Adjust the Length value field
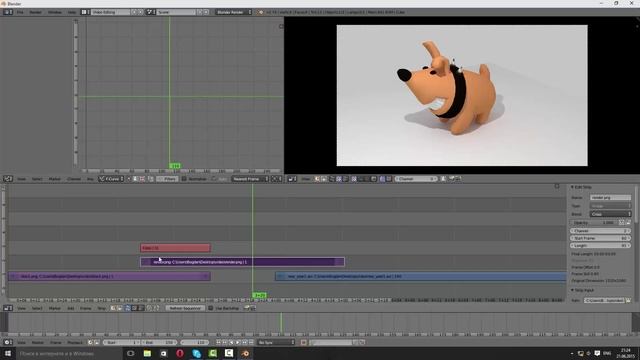The width and height of the screenshot is (640, 360). point(600,246)
